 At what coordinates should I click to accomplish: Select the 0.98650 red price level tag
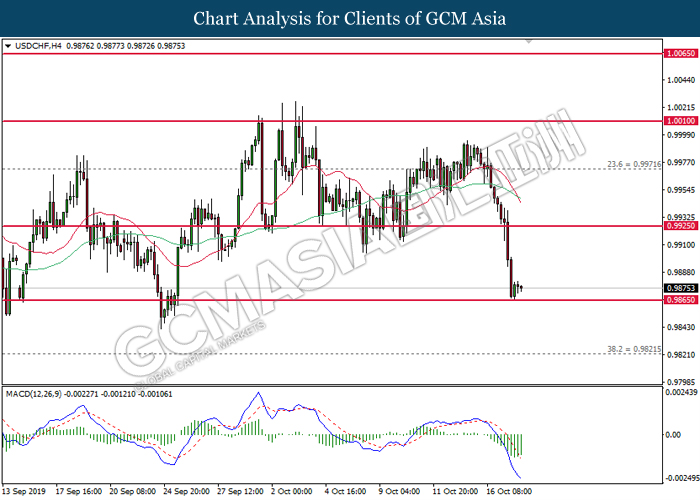pyautogui.click(x=681, y=300)
